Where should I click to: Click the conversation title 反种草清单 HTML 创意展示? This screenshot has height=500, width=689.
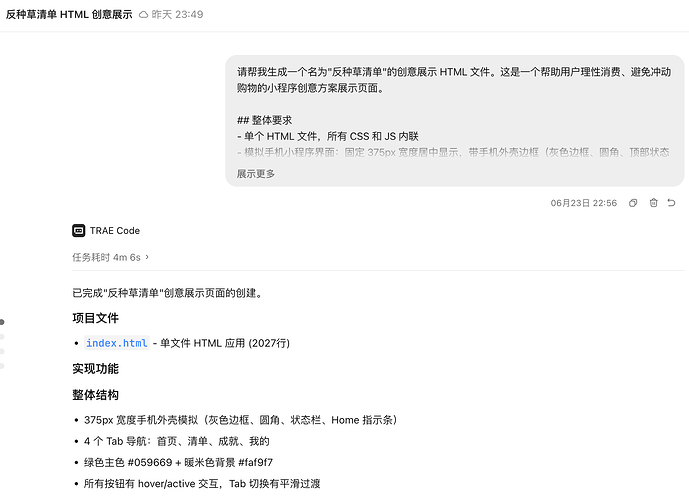tap(69, 14)
